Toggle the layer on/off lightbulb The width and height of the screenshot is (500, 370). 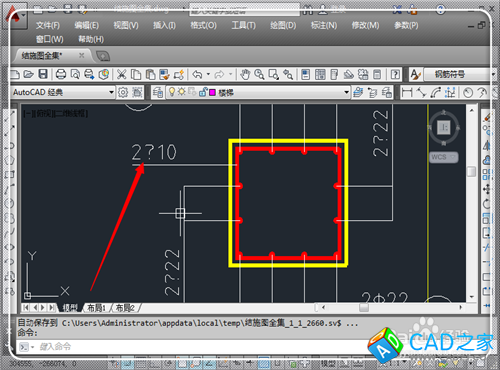tap(172, 92)
